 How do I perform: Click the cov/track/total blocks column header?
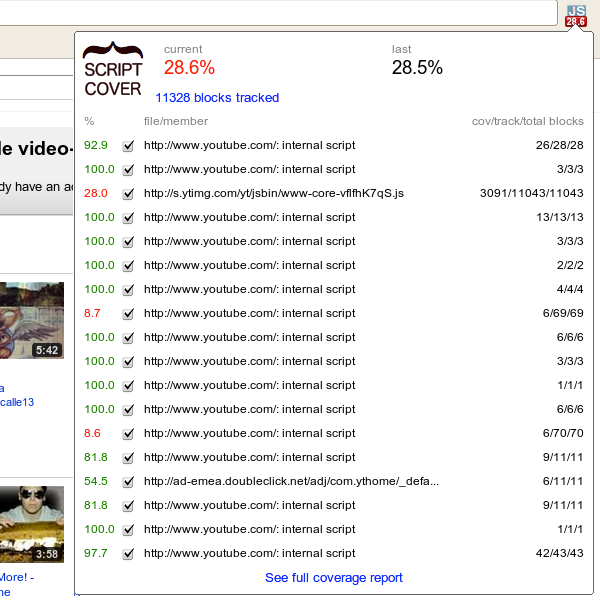click(528, 121)
